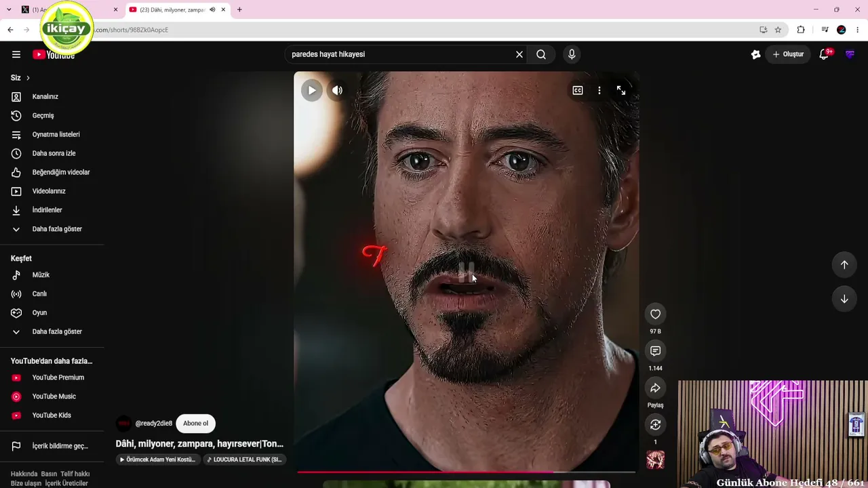The width and height of the screenshot is (868, 488).
Task: Open the tab search dropdown arrow
Action: tap(9, 9)
